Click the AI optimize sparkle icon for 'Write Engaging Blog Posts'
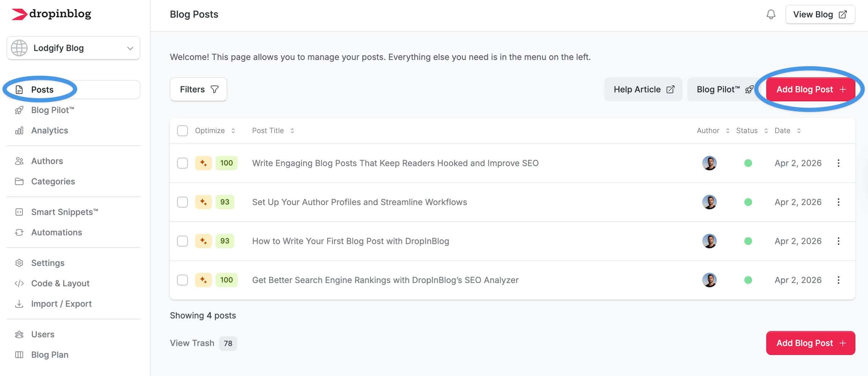The height and width of the screenshot is (376, 868). 204,163
